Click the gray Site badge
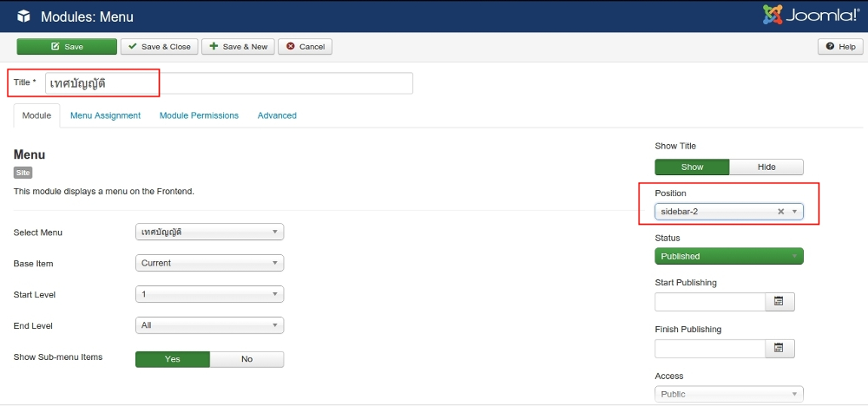 [23, 173]
